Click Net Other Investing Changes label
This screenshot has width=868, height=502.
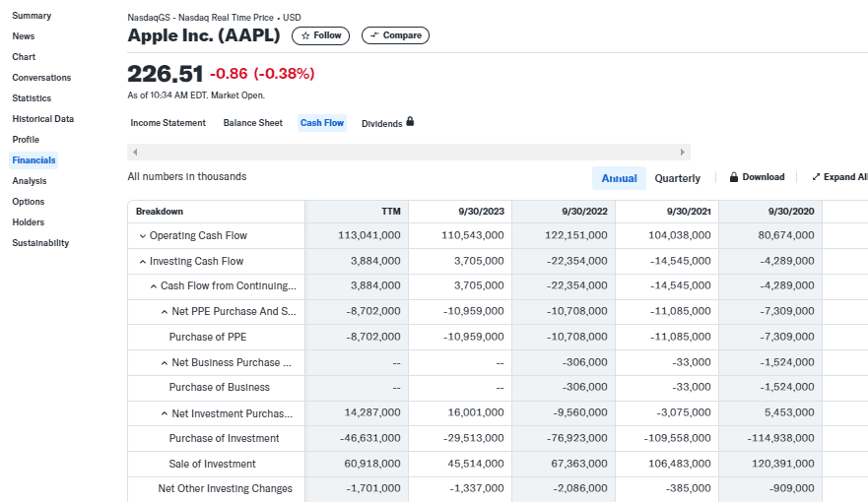coord(226,489)
